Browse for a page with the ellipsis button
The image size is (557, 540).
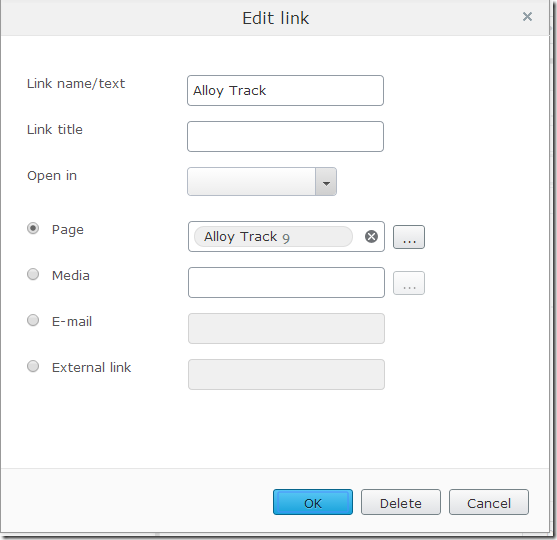pos(409,237)
